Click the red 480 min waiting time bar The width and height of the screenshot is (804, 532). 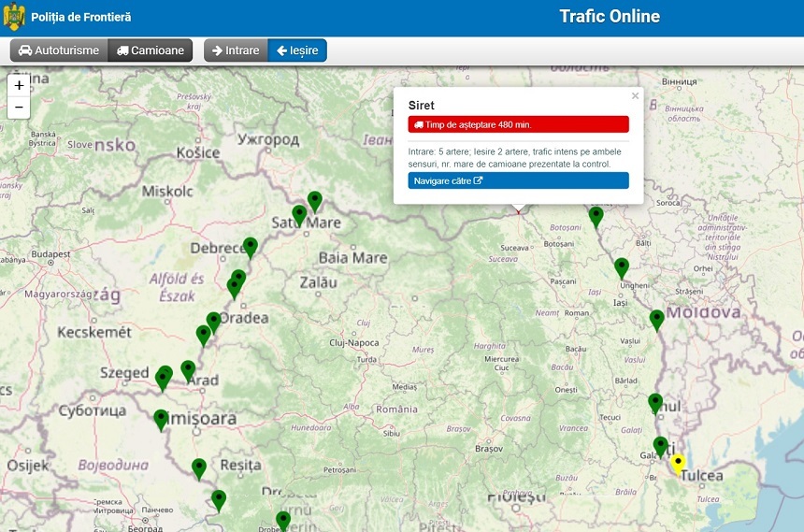(x=518, y=124)
